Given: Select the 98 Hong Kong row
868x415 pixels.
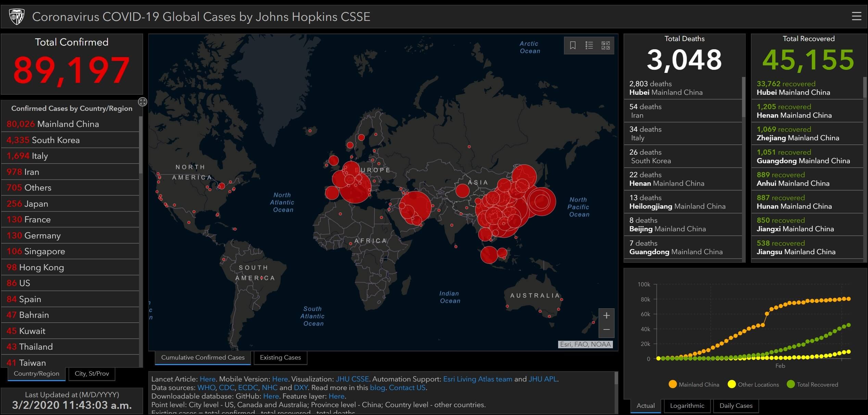Looking at the screenshot, I should point(70,267).
